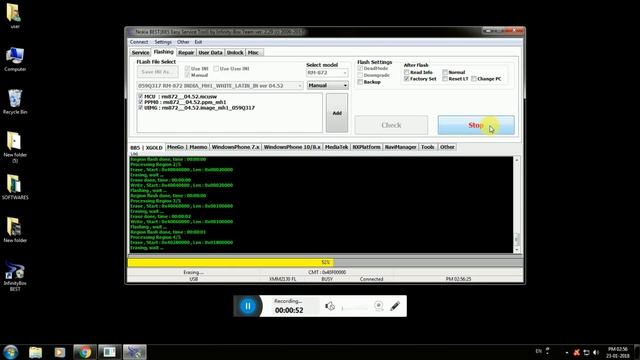
Task: Enable Read Info after flash
Action: (407, 72)
